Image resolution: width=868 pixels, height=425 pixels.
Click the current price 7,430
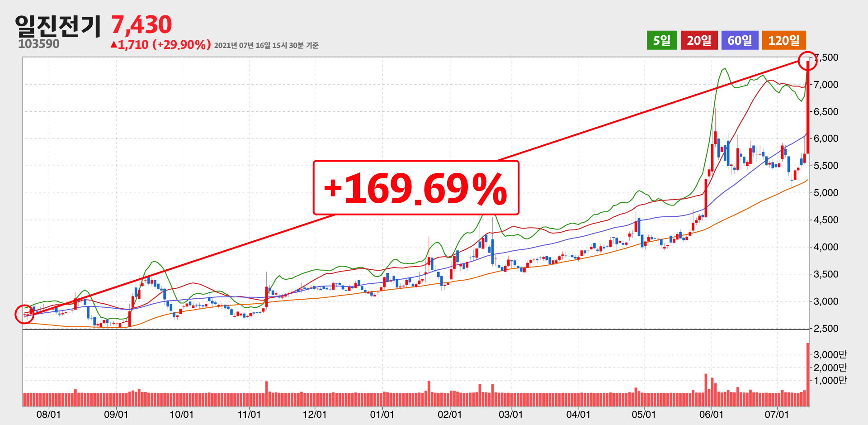click(142, 24)
